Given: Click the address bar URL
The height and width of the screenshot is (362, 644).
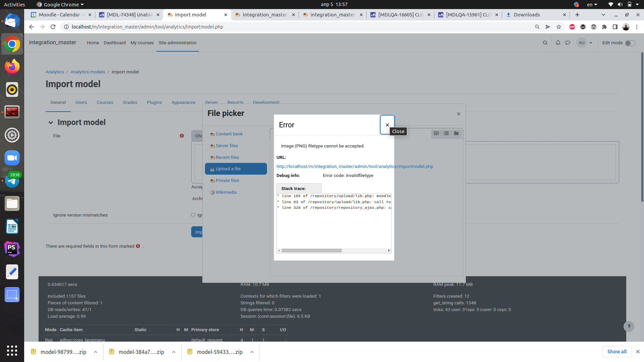Looking at the screenshot, I should click(147, 27).
